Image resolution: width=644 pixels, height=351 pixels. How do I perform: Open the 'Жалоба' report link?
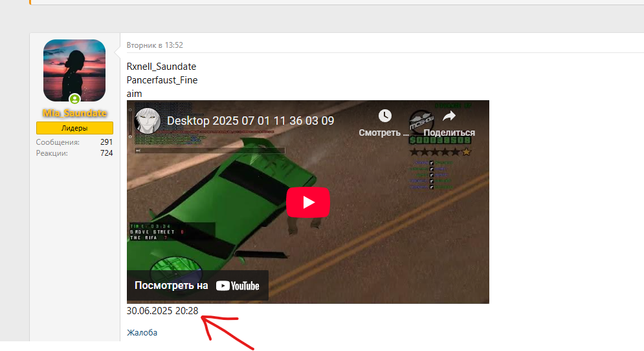(x=142, y=332)
